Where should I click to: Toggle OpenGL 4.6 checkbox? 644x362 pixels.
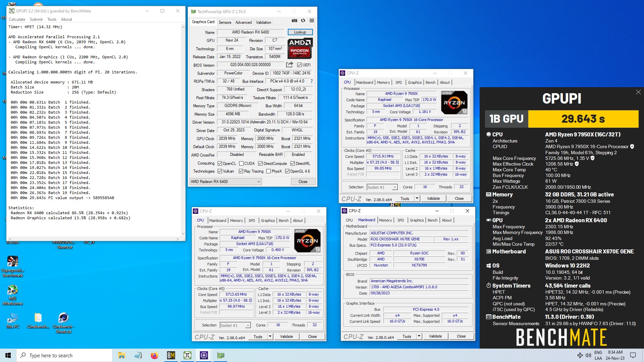pyautogui.click(x=287, y=171)
